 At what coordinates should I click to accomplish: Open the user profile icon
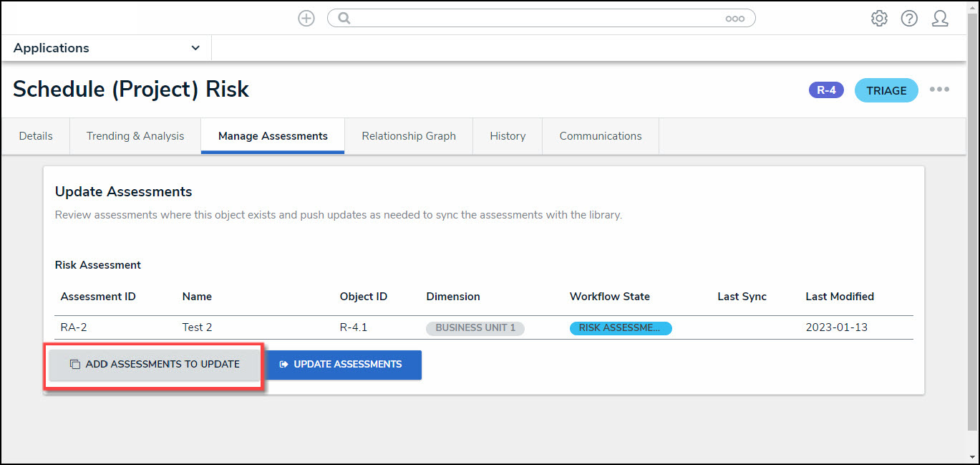click(x=940, y=19)
